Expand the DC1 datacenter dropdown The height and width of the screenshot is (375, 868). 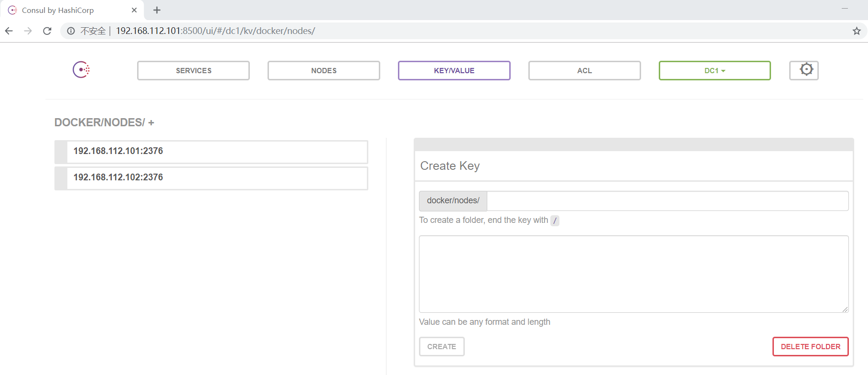(x=715, y=70)
